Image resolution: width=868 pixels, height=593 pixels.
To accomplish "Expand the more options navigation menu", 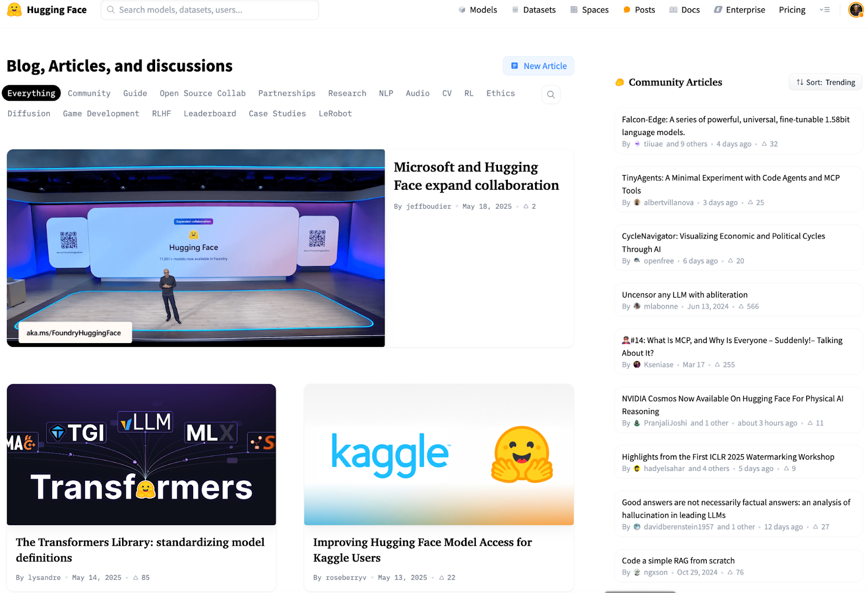I will coord(825,10).
